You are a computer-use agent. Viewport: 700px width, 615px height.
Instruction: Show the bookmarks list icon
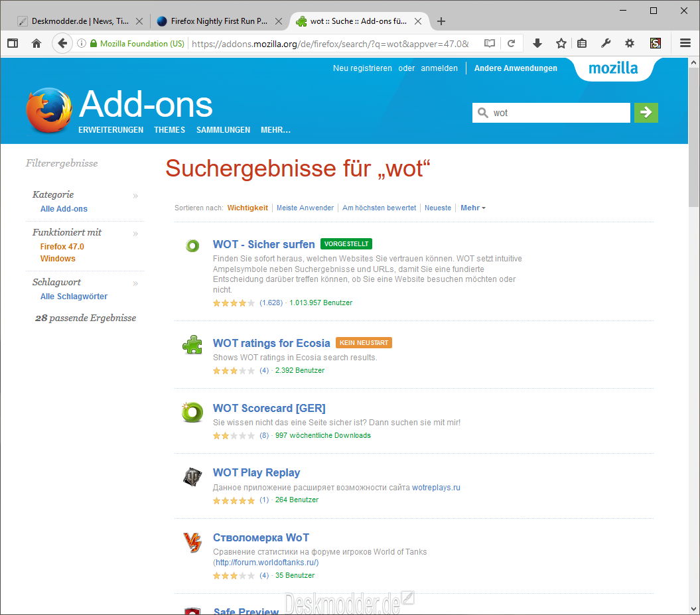pyautogui.click(x=582, y=43)
